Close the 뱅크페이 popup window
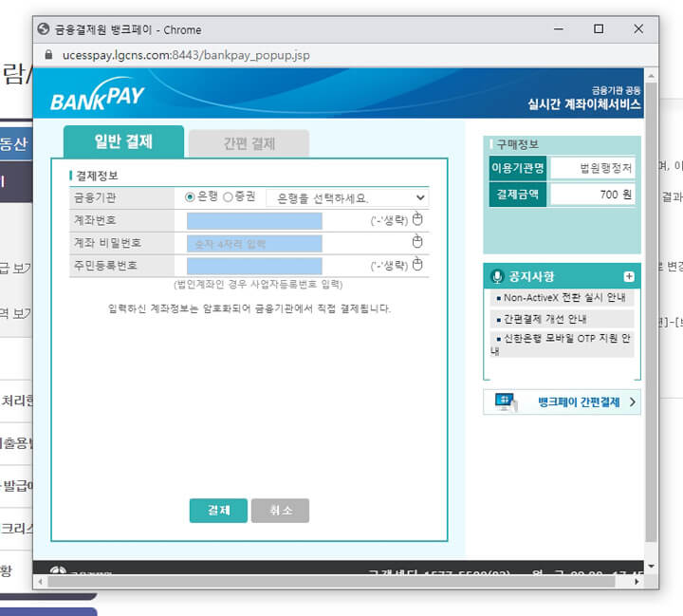The width and height of the screenshot is (683, 616). 638,29
